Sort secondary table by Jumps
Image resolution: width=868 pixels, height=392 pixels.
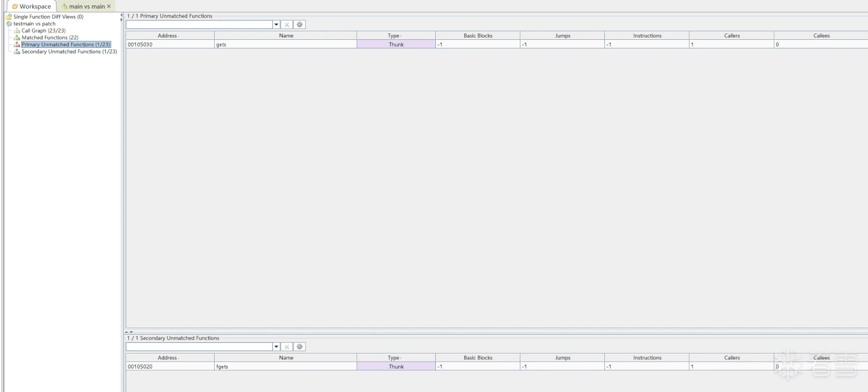(562, 358)
